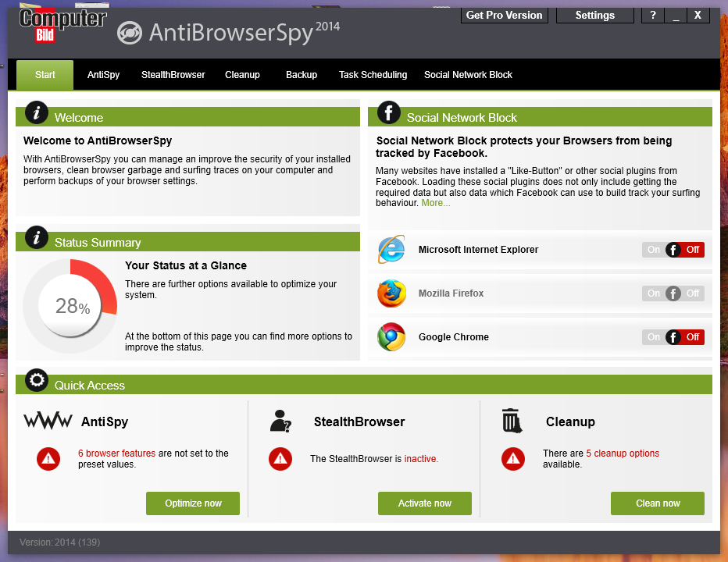This screenshot has height=562, width=728.
Task: Toggle Facebook block for Google Chrome
Action: tap(673, 337)
